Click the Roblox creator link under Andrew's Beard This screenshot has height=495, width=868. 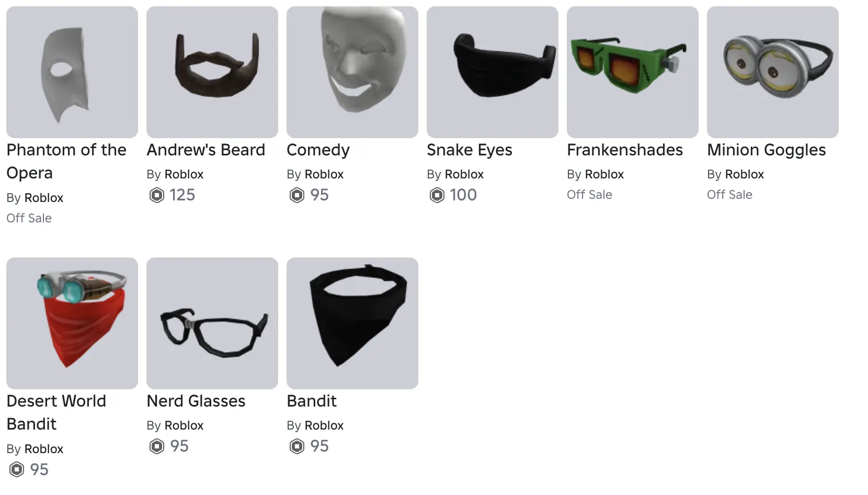click(184, 174)
